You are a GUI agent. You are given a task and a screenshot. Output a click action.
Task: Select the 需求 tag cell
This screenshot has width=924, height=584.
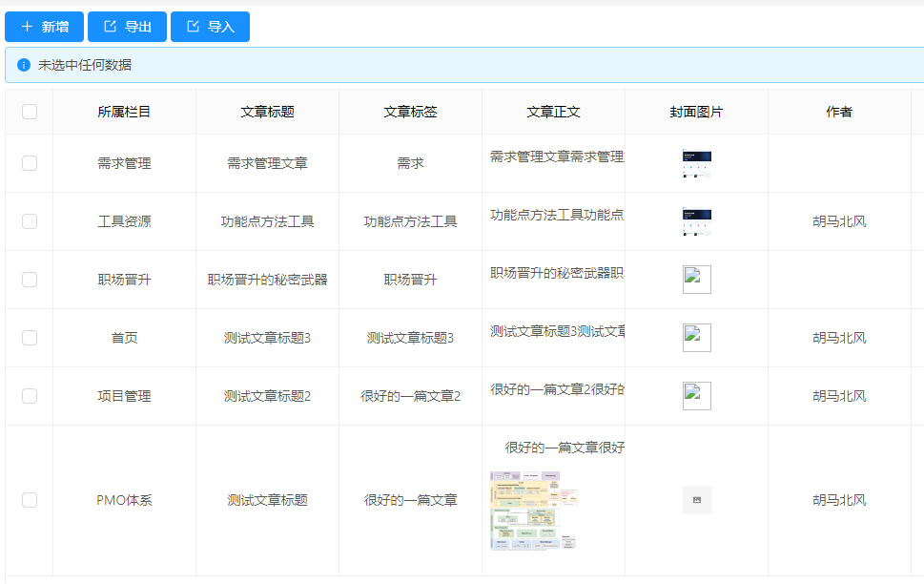(410, 163)
